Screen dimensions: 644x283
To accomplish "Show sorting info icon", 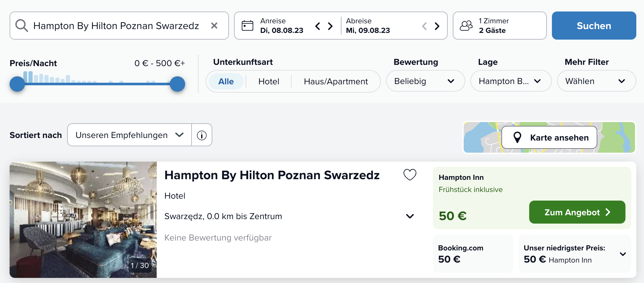I will [202, 135].
